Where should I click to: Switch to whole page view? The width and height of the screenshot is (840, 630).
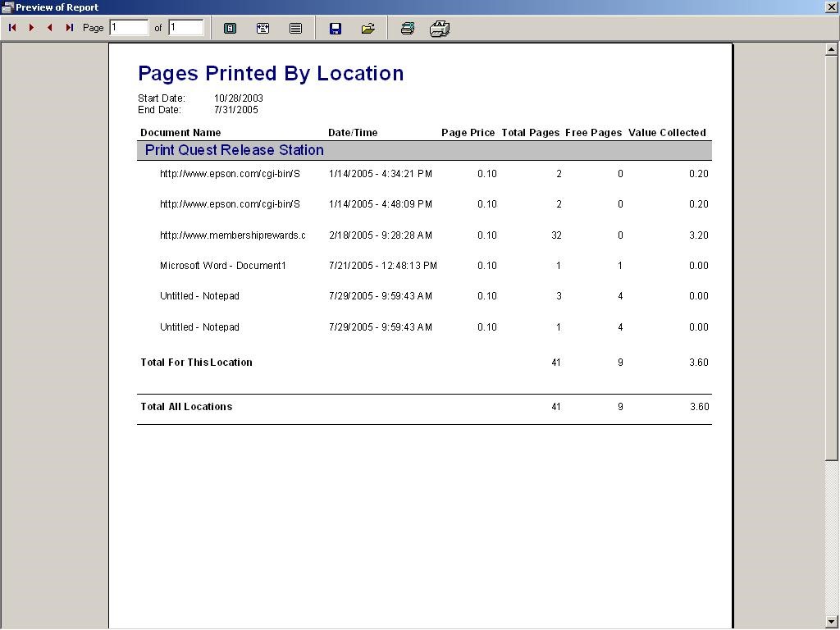(230, 28)
